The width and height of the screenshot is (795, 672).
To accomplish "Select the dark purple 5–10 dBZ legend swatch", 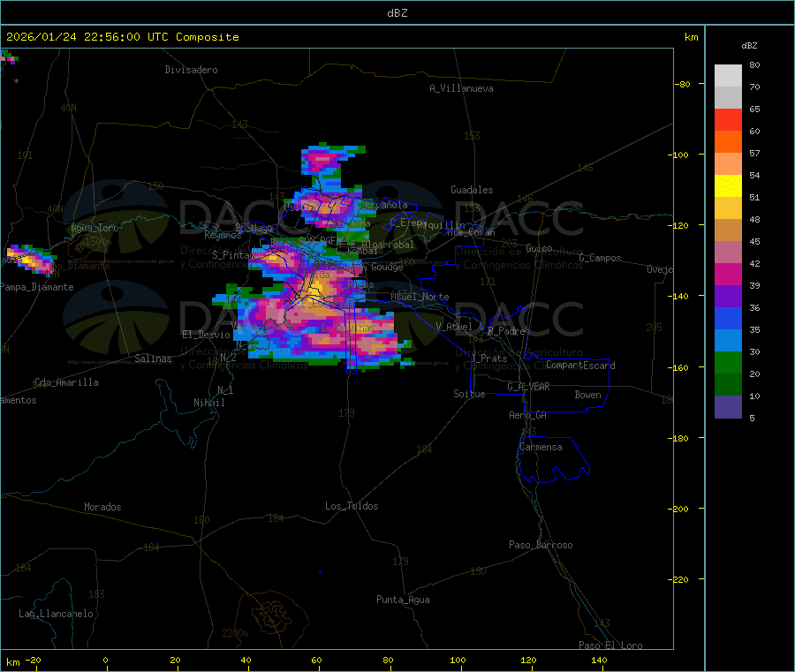I will (x=728, y=407).
